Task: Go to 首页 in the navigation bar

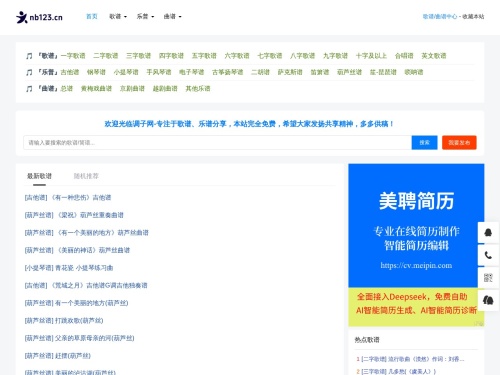Action: click(x=92, y=16)
